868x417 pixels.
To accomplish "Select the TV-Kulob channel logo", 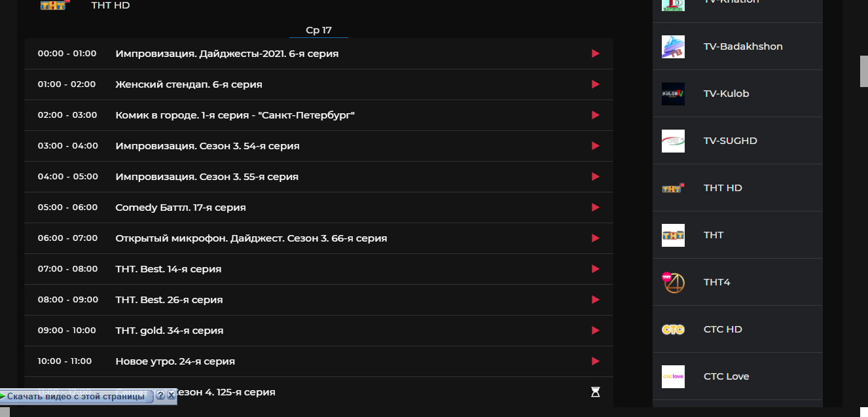I will (673, 94).
